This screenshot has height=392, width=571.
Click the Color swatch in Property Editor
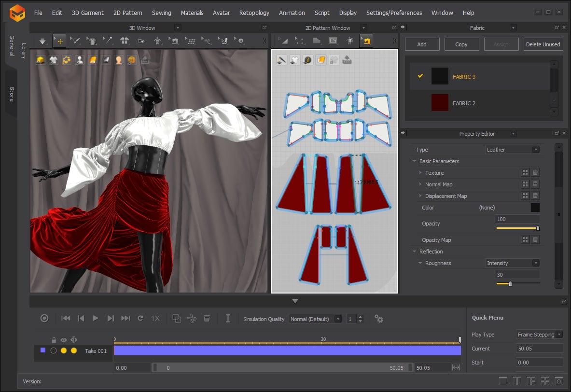535,208
